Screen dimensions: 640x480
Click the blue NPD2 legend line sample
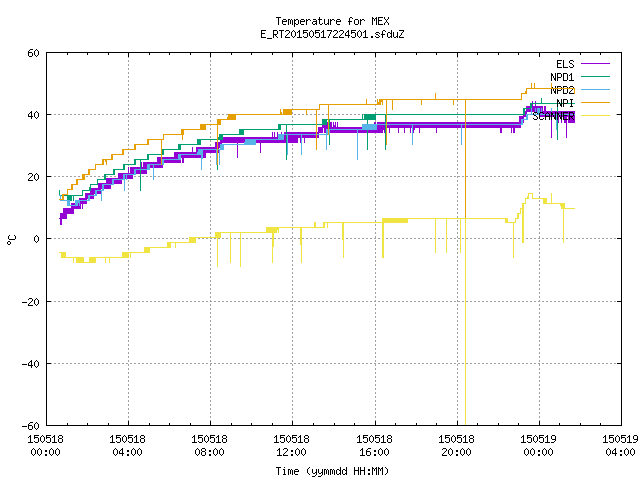[595, 90]
